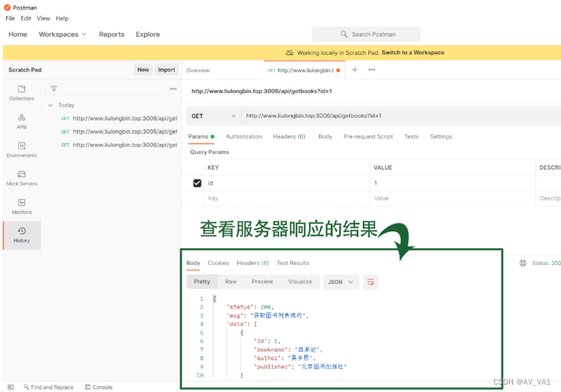
Task: Select the Pretty view mode
Action: click(x=202, y=282)
